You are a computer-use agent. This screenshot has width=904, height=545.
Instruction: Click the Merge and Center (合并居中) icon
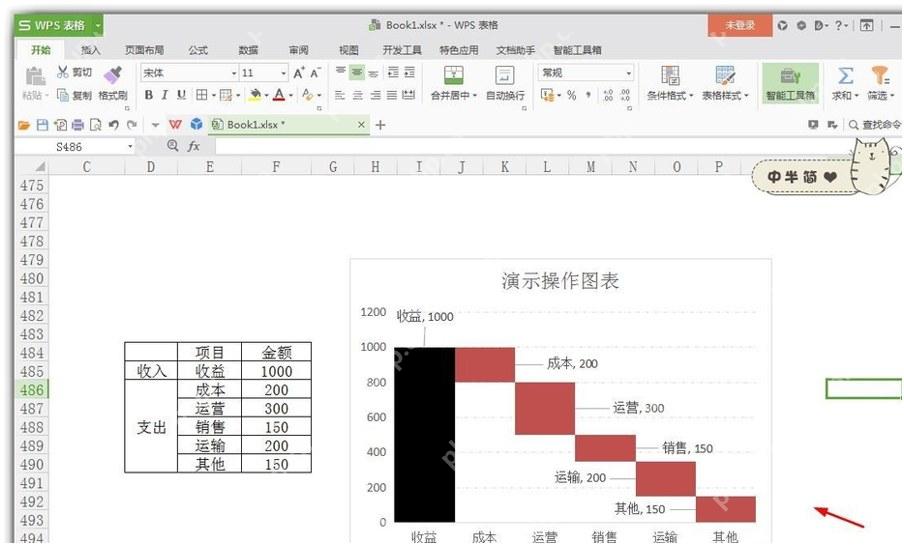point(454,75)
